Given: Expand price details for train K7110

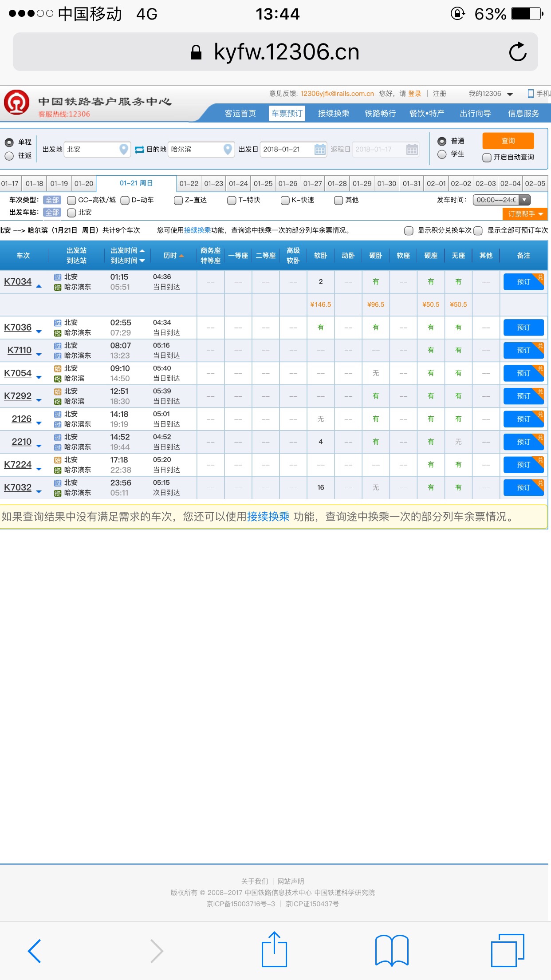Looking at the screenshot, I should coord(39,355).
